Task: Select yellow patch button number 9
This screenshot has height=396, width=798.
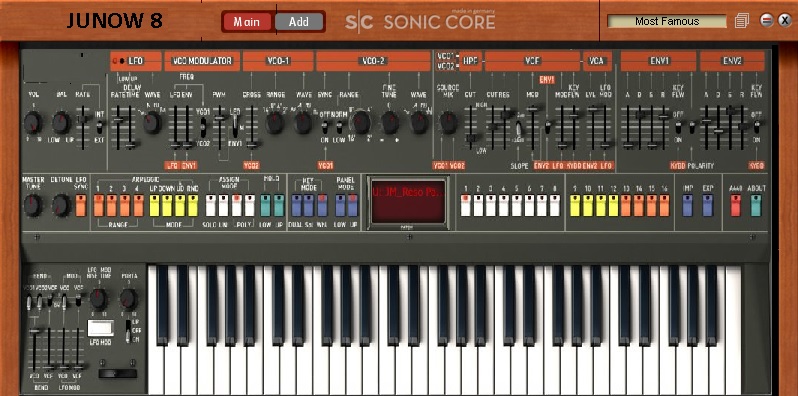Action: 575,206
